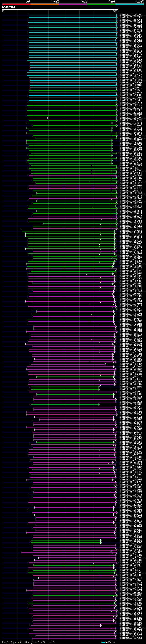The image size is (146, 644).
Task: Click the white query sequence bar
Action: 60,10
